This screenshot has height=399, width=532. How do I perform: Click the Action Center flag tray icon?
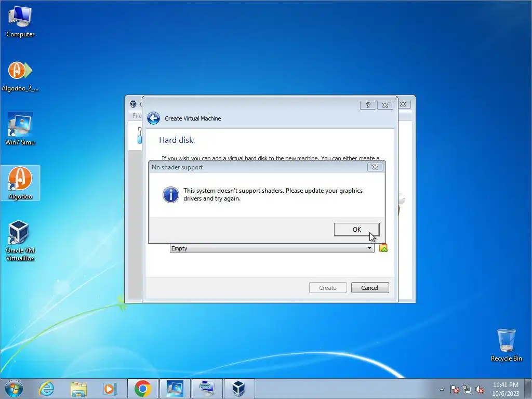coord(455,389)
